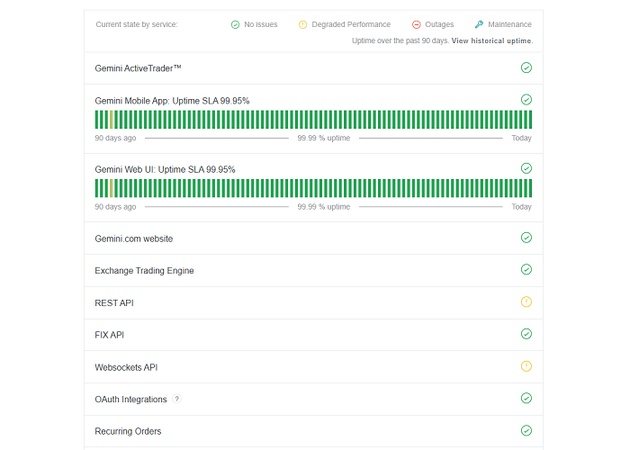Viewport: 639px width, 450px height.
Task: Open the View historical uptime link
Action: 492,41
